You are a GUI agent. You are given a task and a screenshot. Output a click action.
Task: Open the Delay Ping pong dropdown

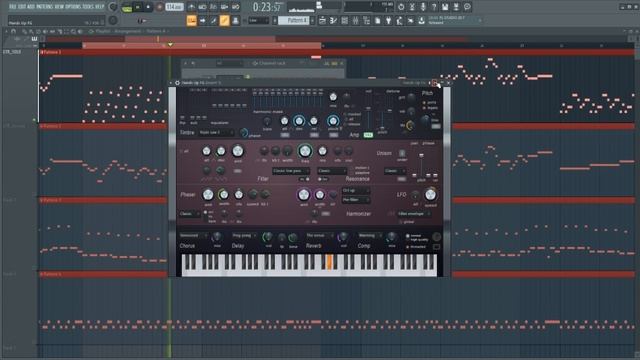point(244,236)
